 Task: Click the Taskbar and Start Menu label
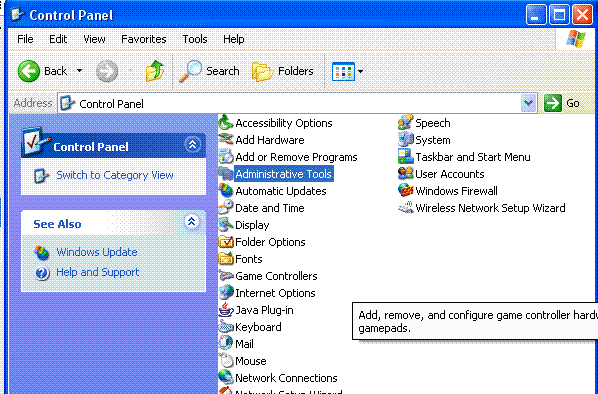tap(473, 157)
